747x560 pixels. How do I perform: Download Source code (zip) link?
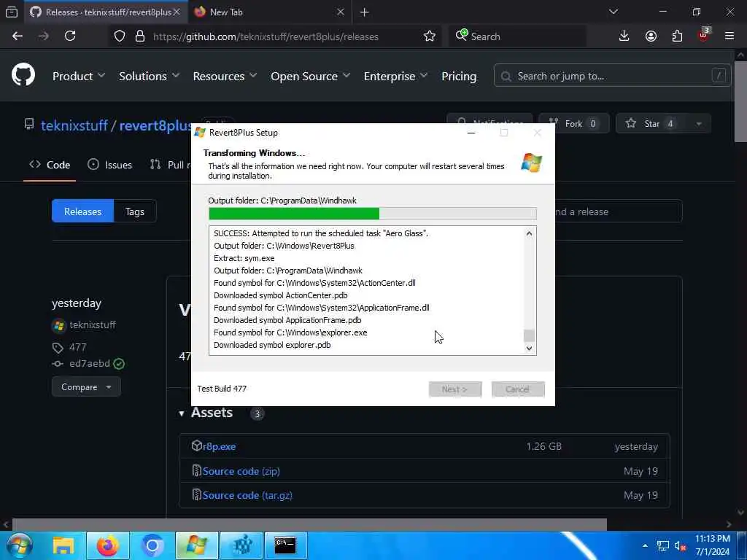241,471
